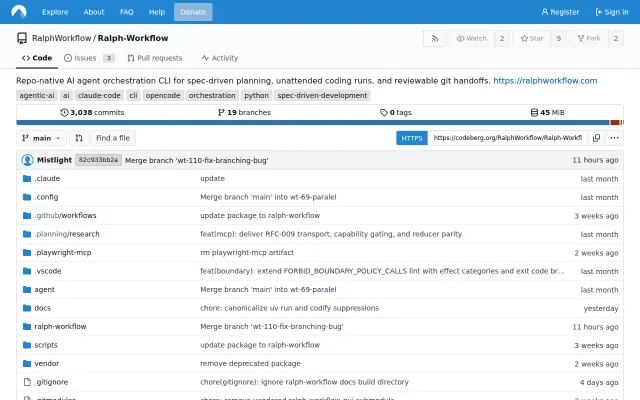Open About in the top navigation
This screenshot has height=400, width=640.
click(94, 12)
